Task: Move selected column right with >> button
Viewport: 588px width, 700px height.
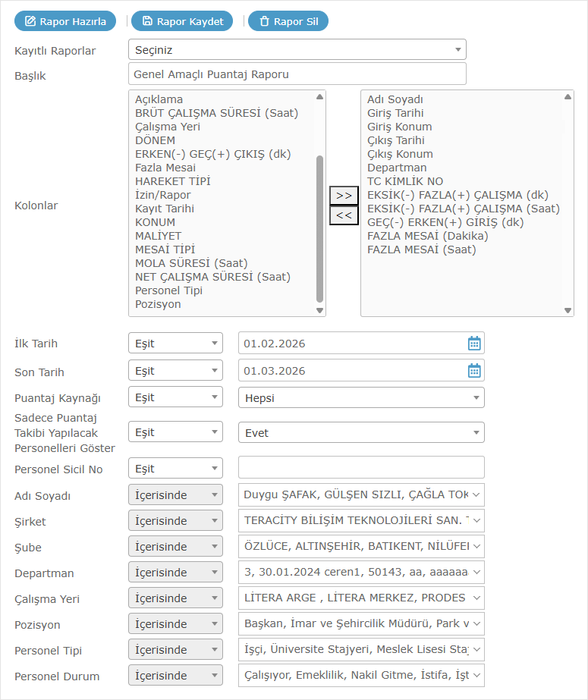Action: point(344,196)
